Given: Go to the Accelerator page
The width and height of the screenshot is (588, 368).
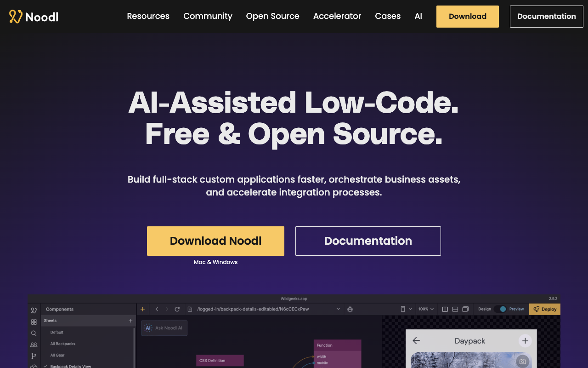Looking at the screenshot, I should pos(337,16).
